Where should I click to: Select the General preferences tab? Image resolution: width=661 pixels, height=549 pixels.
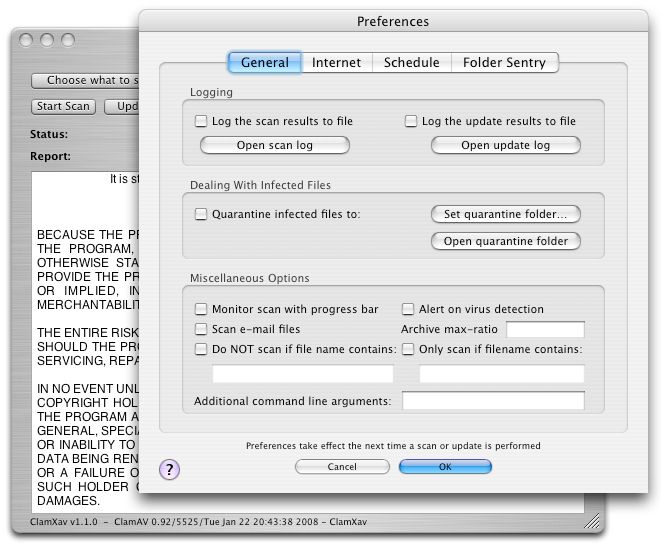pyautogui.click(x=265, y=62)
